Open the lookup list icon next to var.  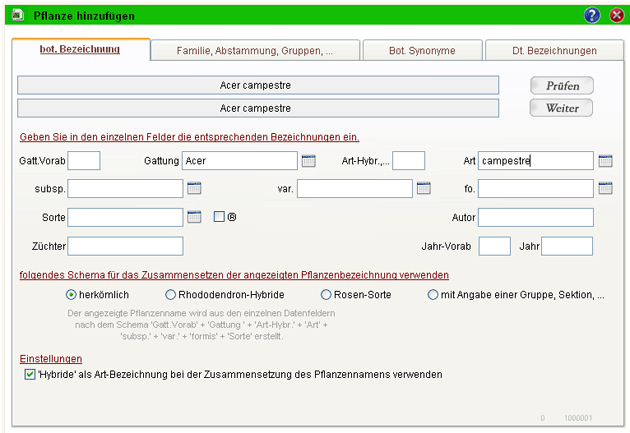coord(423,188)
